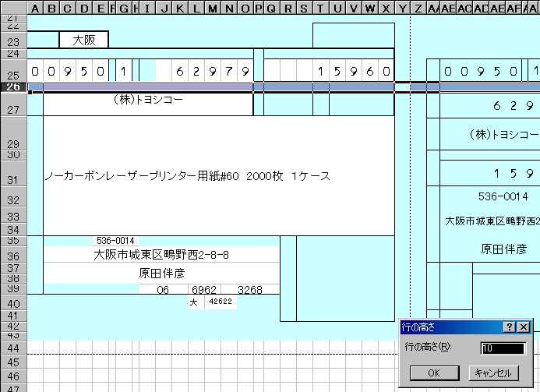Click the 3268 phone number cell
The image size is (540, 392).
click(x=250, y=289)
